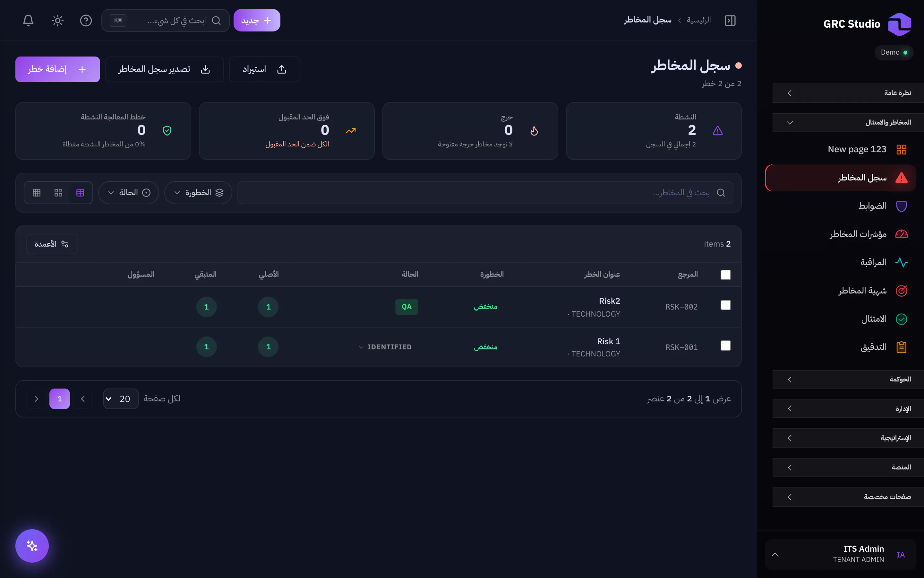Screen dimensions: 924x578
Task: Select checkbox for RSK-001 row
Action: (725, 345)
